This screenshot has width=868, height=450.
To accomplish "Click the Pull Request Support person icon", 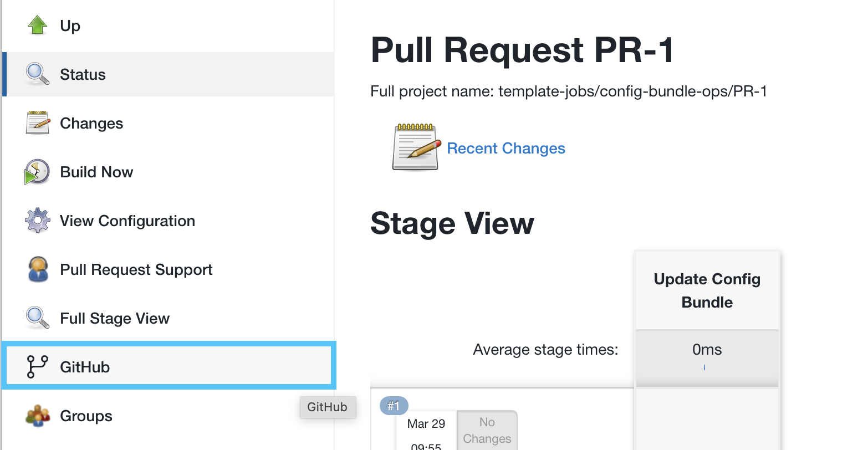I will click(37, 269).
